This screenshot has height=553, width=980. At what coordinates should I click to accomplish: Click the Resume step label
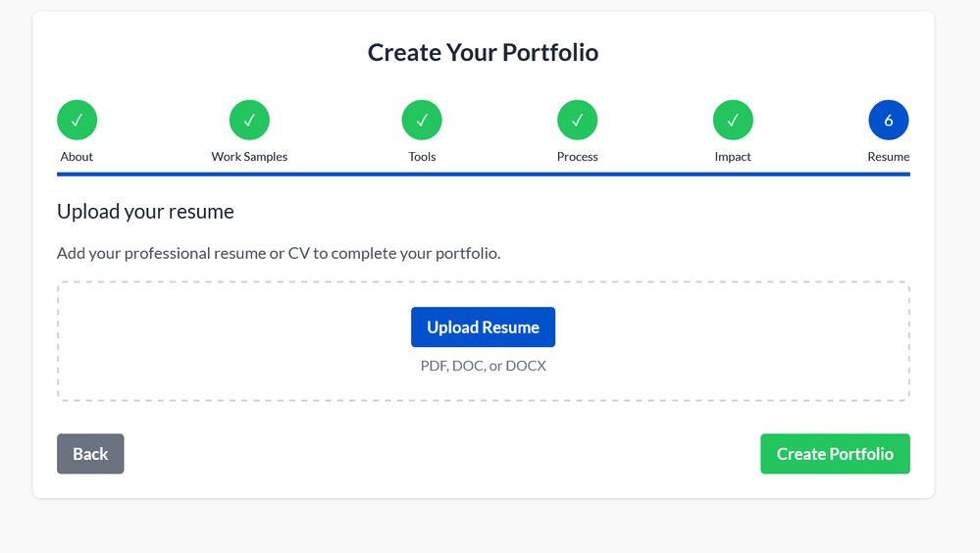pos(888,157)
